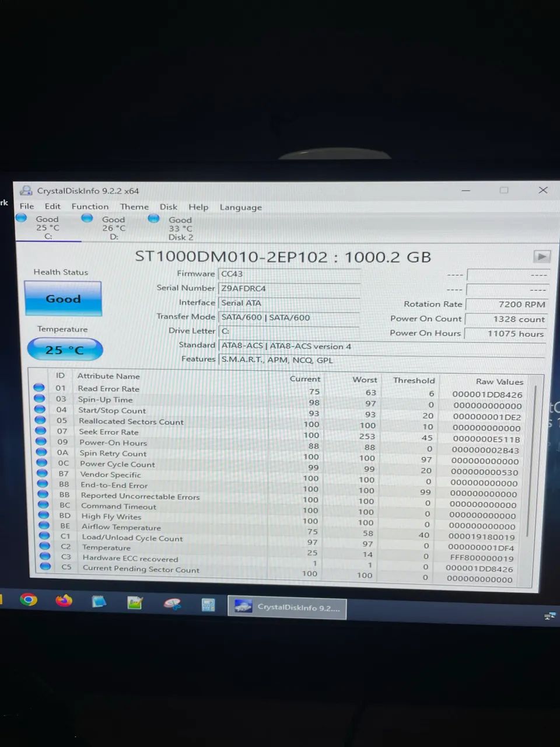Click the Threshold column header
Image resolution: width=560 pixels, height=747 pixels.
click(x=414, y=380)
